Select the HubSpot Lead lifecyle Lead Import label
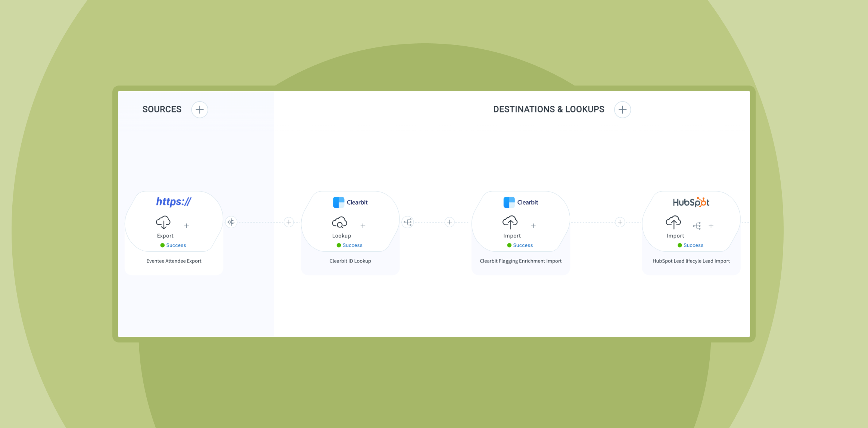 pyautogui.click(x=691, y=261)
